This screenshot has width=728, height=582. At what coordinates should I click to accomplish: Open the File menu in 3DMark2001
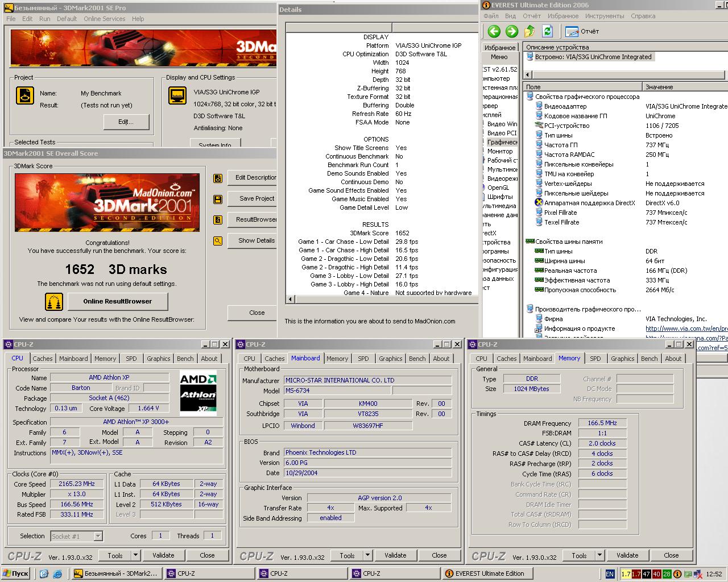point(11,19)
